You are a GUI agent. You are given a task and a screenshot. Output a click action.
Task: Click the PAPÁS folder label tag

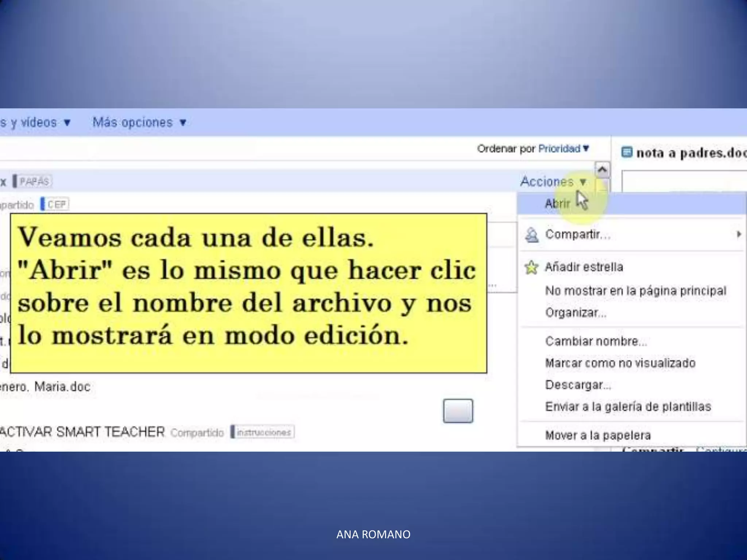(x=34, y=181)
